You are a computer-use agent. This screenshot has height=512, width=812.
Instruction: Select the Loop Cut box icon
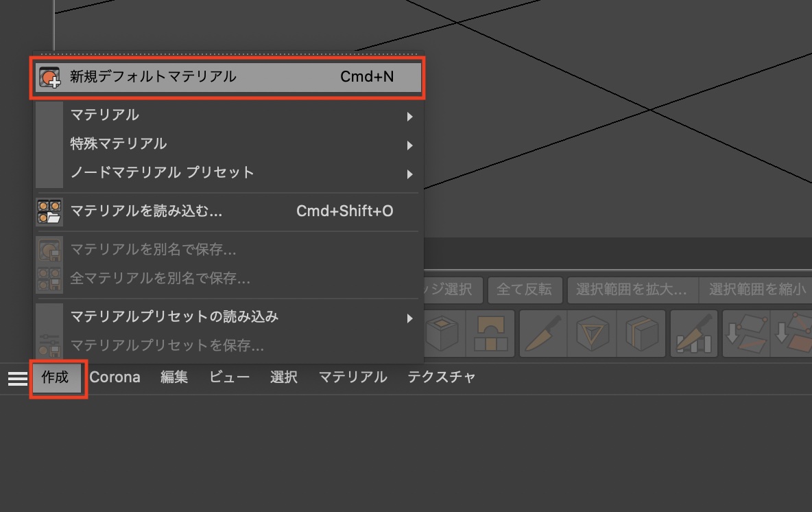pyautogui.click(x=641, y=334)
